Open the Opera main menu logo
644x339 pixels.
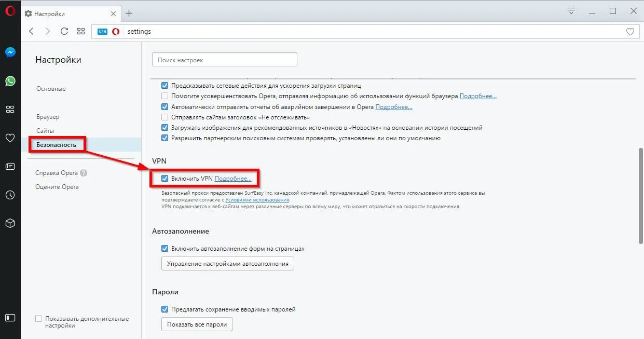(10, 11)
